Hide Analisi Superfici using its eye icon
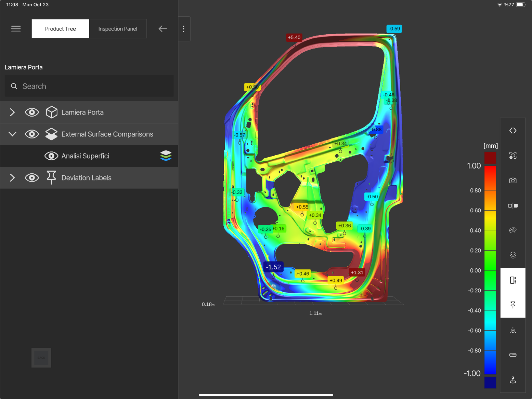The width and height of the screenshot is (532, 399). click(51, 156)
